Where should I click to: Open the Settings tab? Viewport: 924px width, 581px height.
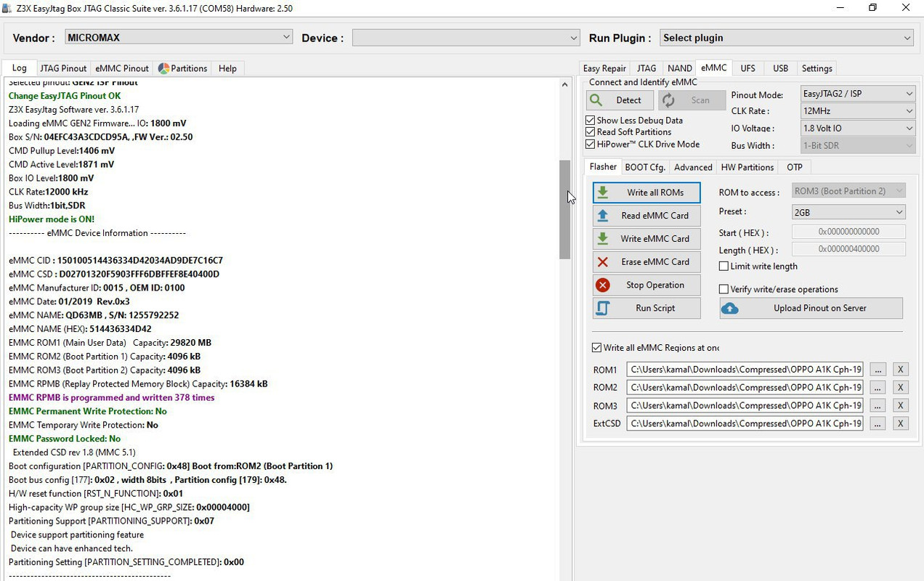tap(817, 68)
